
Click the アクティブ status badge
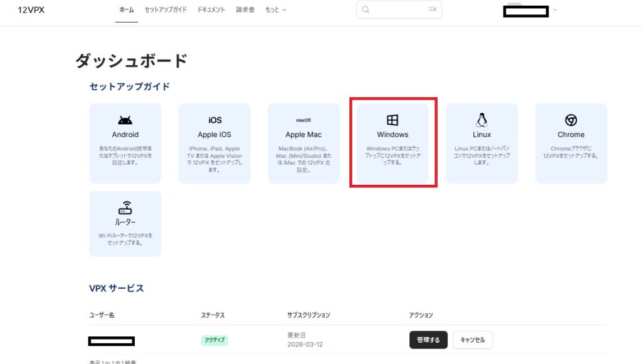214,340
